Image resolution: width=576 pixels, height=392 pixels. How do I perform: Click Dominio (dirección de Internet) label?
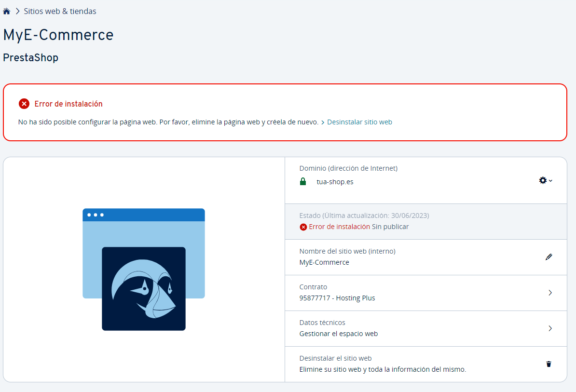(x=349, y=168)
